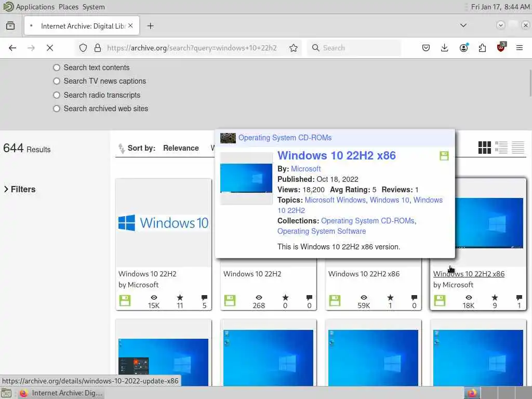Screen dimensions: 532x399
Task: Save page to Pocket
Action: coord(426,48)
